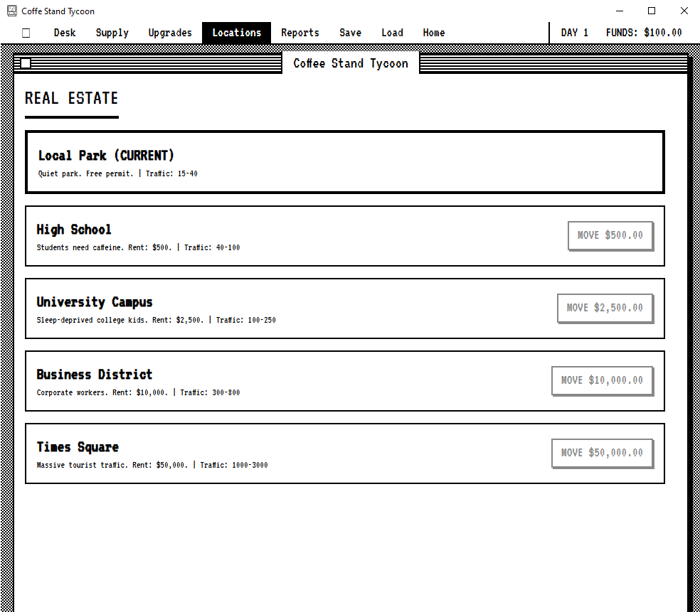The image size is (700, 612).
Task: Click the DAY 1 indicator
Action: click(575, 33)
